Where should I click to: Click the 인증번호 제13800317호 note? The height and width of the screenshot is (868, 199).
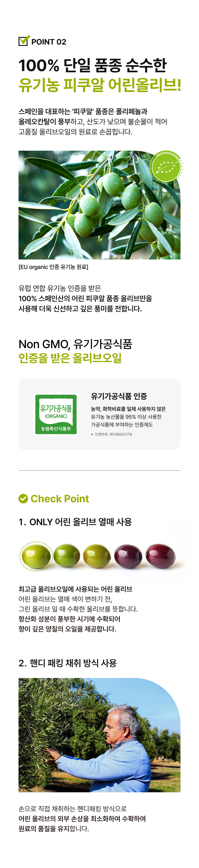click(x=112, y=434)
